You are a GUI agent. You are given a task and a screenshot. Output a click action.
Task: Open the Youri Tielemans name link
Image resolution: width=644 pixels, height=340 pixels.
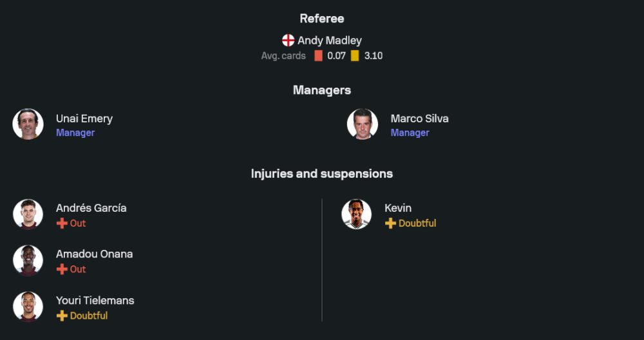pos(95,301)
